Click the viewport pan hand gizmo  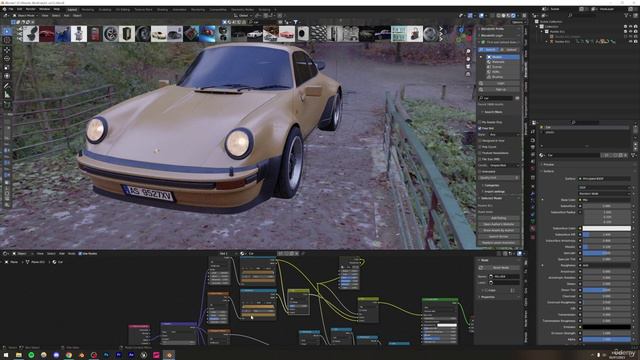pyautogui.click(x=468, y=59)
